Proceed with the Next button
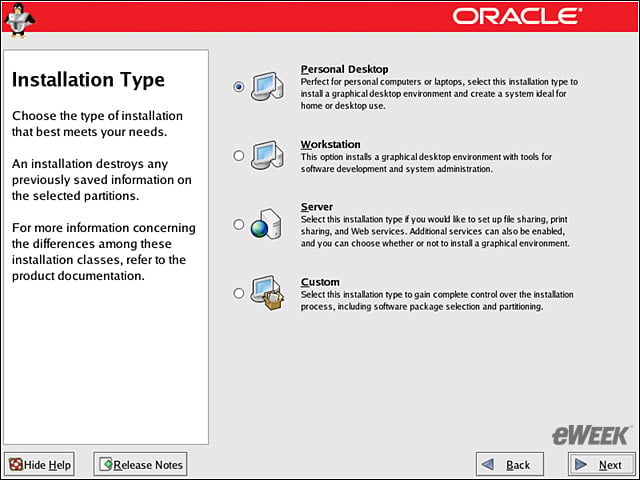Image resolution: width=640 pixels, height=480 pixels. coord(602,464)
